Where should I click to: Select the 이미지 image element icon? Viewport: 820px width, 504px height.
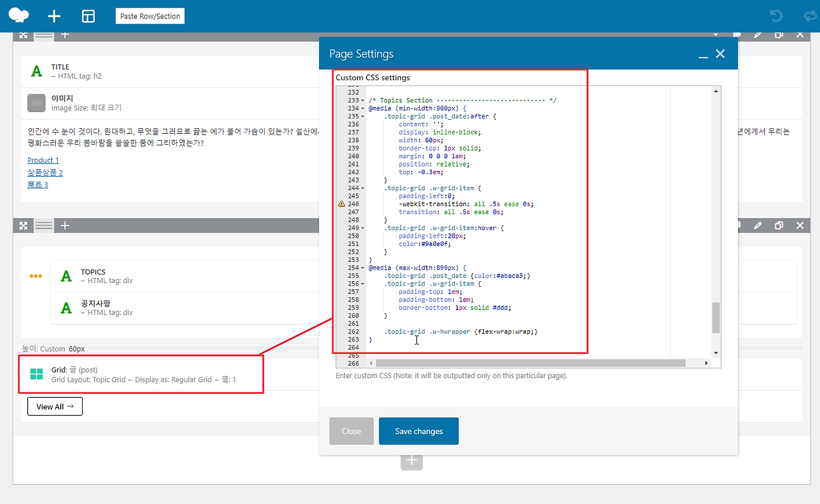pyautogui.click(x=37, y=102)
